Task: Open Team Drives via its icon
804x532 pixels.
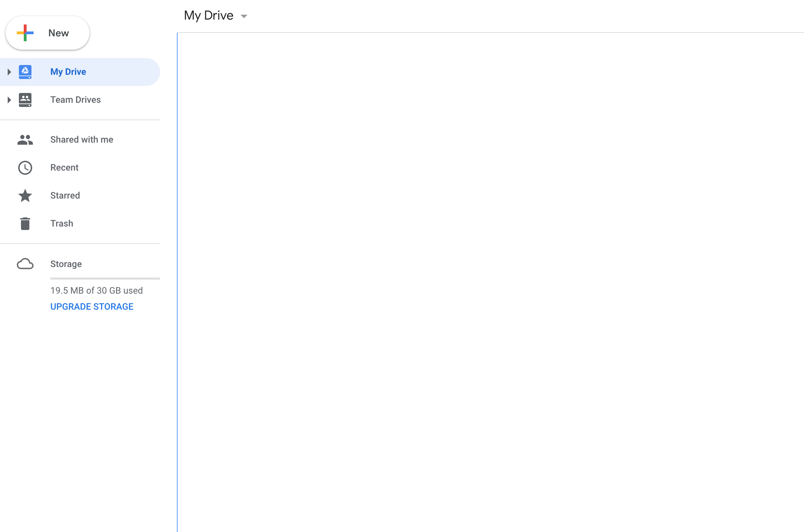Action: pos(25,100)
